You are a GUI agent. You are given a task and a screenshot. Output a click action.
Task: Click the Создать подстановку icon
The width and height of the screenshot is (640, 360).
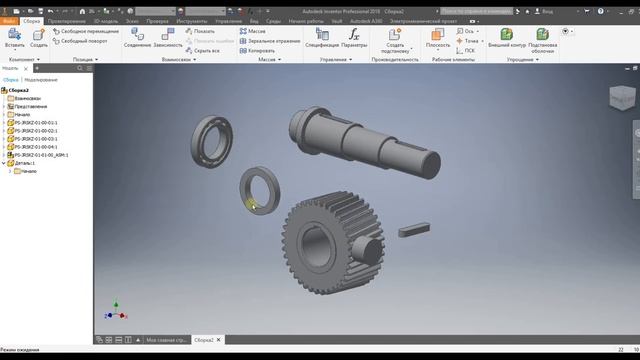(x=395, y=34)
